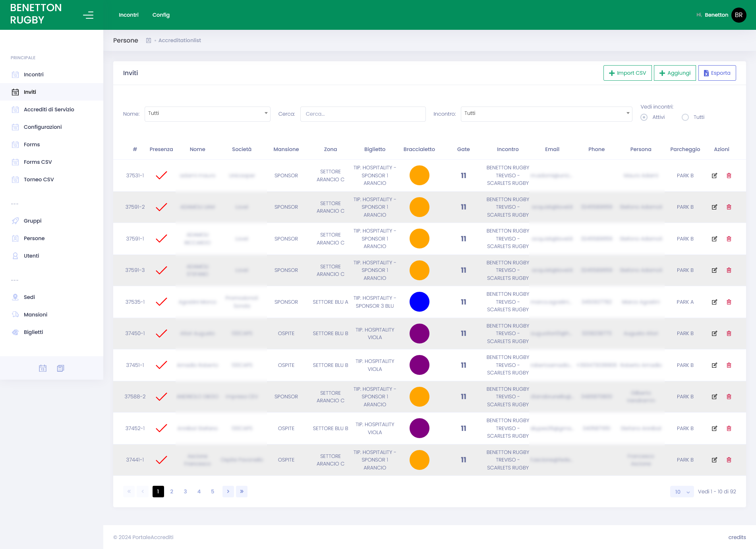Go to pagination page 5
The image size is (756, 549).
[x=213, y=492]
